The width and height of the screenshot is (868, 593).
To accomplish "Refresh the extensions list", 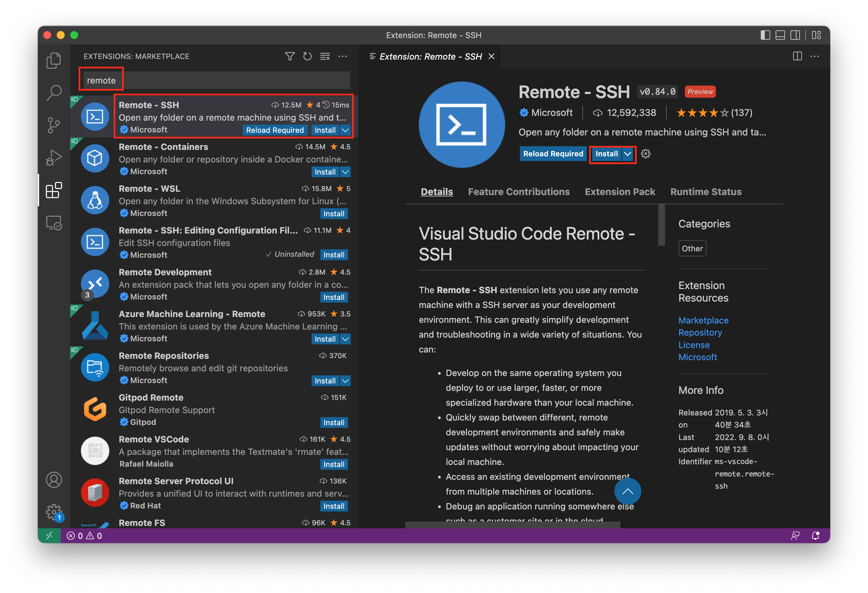I will pos(307,56).
